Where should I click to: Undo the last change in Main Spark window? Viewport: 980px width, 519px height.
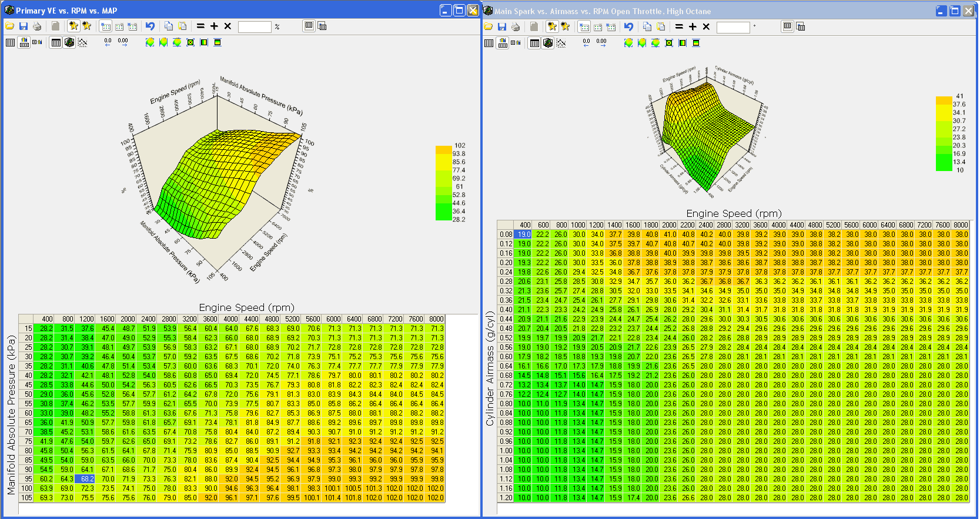[629, 26]
